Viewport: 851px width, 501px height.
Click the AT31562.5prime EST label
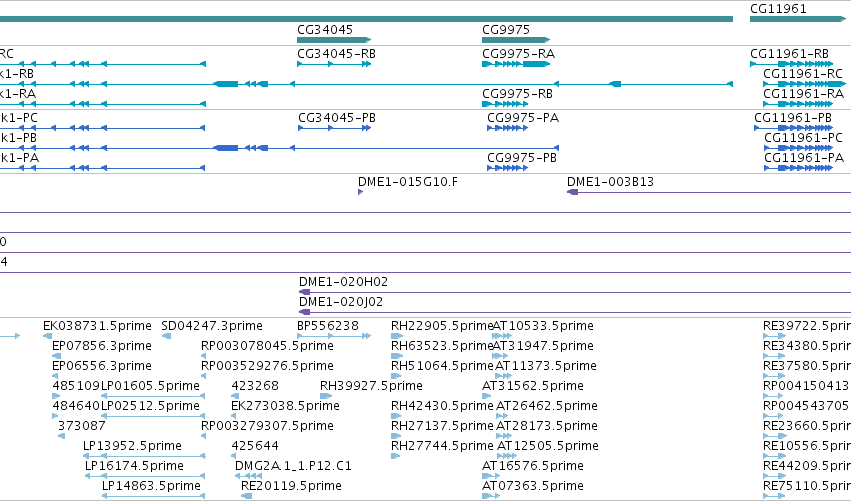click(533, 386)
